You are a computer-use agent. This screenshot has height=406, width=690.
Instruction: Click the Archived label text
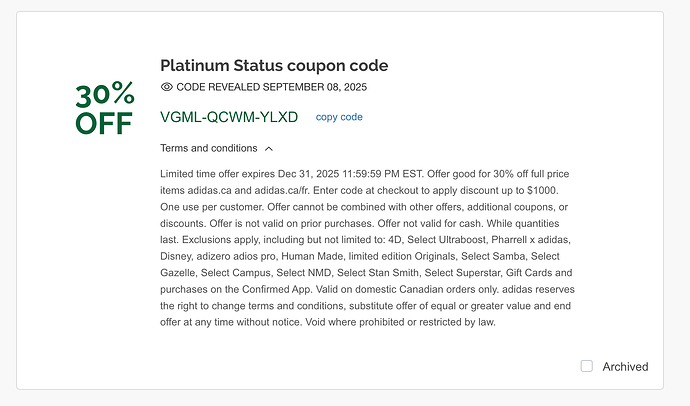click(x=625, y=367)
